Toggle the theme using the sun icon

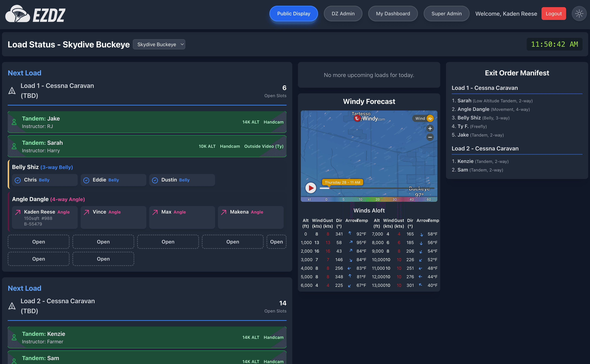579,14
